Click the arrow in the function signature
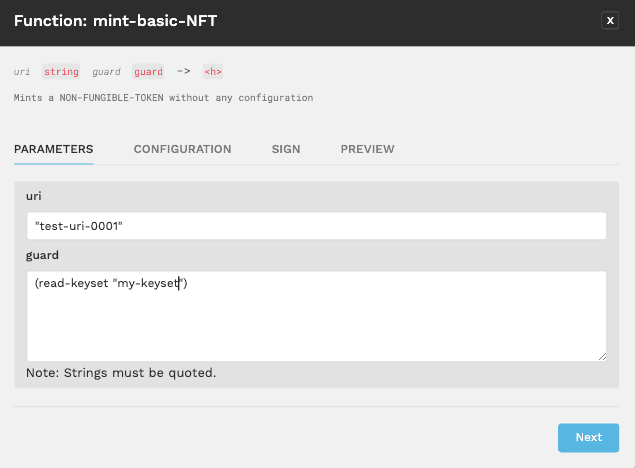635x468 pixels. 183,72
